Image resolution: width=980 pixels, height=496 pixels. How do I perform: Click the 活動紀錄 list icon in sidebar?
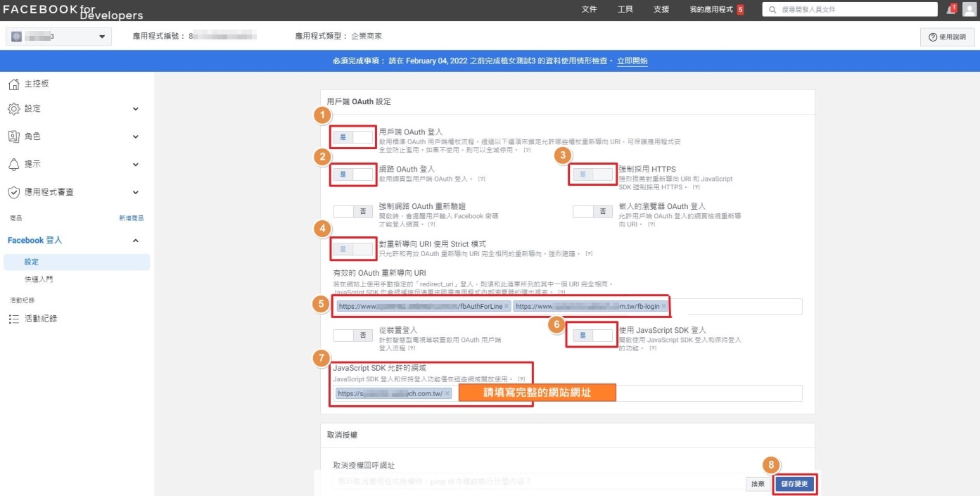coord(13,319)
